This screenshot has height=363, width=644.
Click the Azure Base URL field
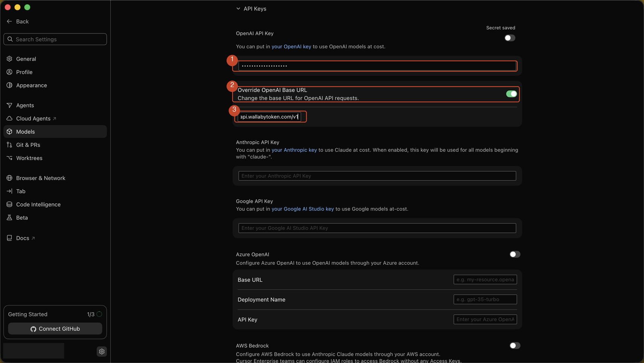tap(485, 280)
